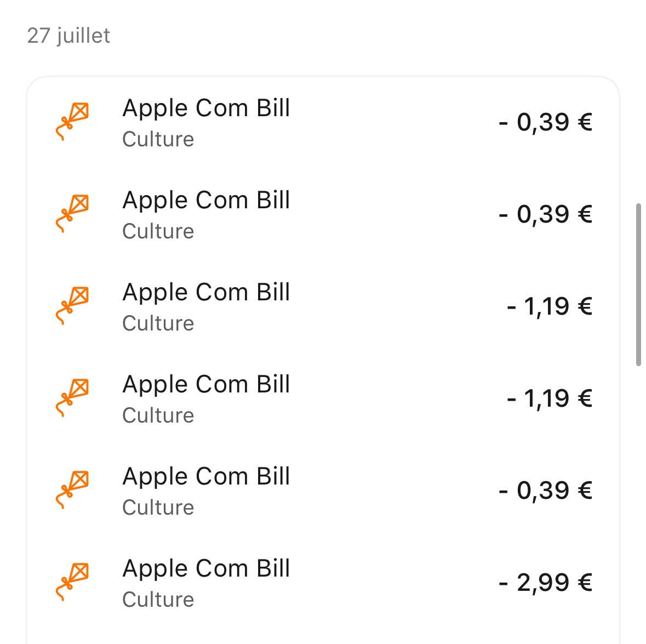Open the second Apple Com Bill transaction title

(206, 201)
